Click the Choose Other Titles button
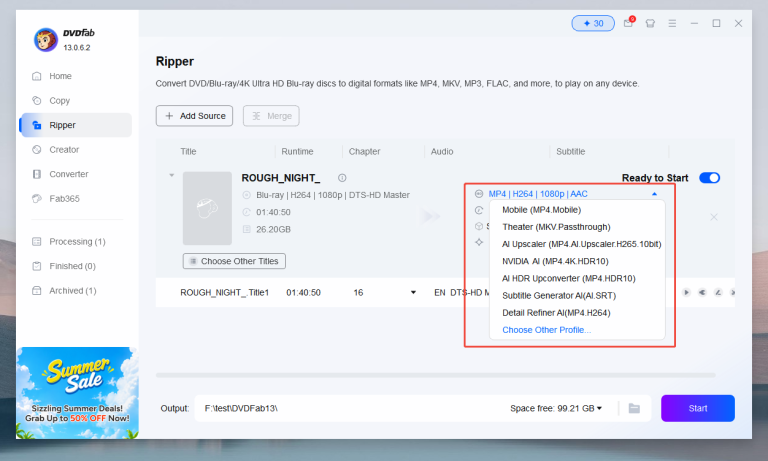This screenshot has height=461, width=768. point(234,261)
